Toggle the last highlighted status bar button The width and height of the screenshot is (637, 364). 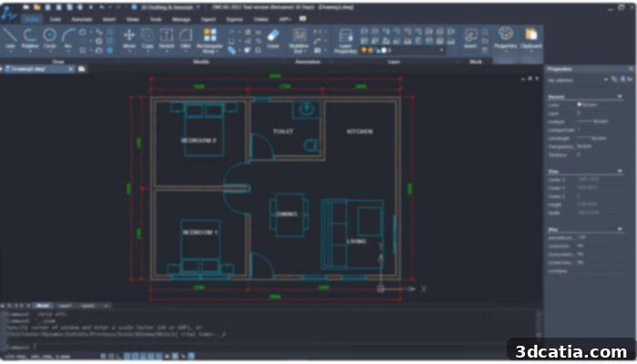pos(190,357)
